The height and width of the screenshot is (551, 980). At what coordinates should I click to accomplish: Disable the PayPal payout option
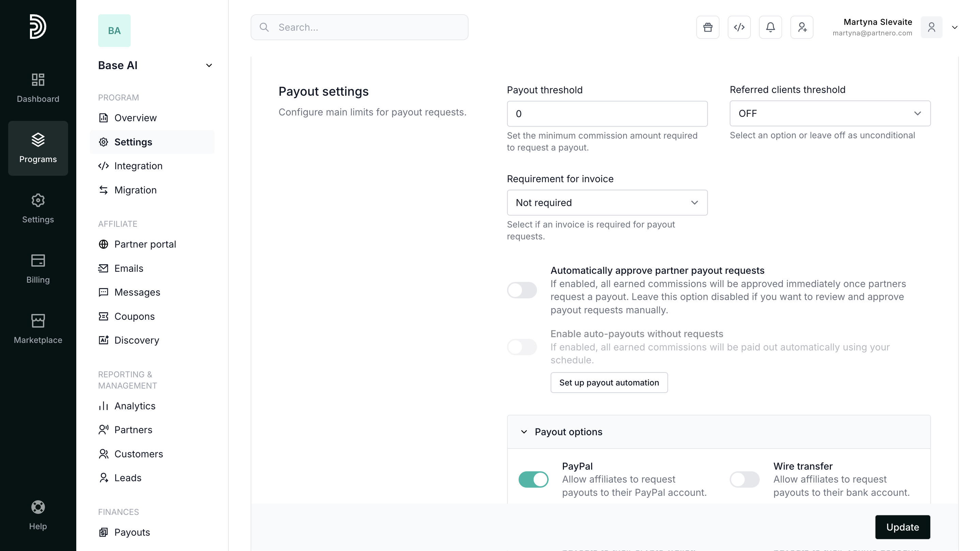533,479
